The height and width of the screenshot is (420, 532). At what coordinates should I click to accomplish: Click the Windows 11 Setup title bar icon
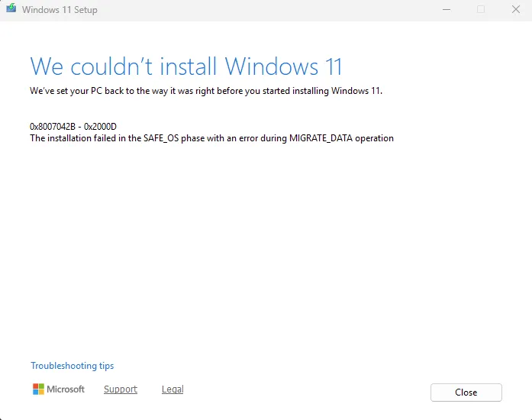(11, 10)
